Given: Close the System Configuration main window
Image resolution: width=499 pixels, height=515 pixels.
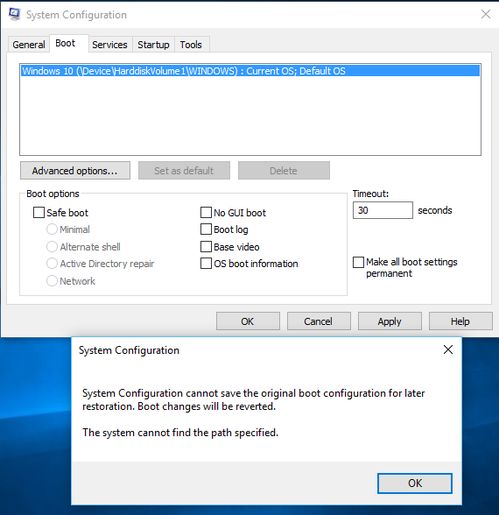Looking at the screenshot, I should [x=485, y=14].
